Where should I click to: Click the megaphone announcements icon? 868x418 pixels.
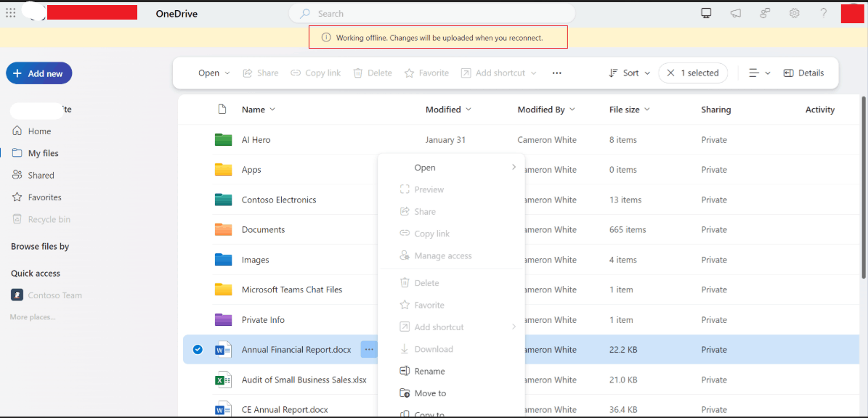pyautogui.click(x=736, y=13)
